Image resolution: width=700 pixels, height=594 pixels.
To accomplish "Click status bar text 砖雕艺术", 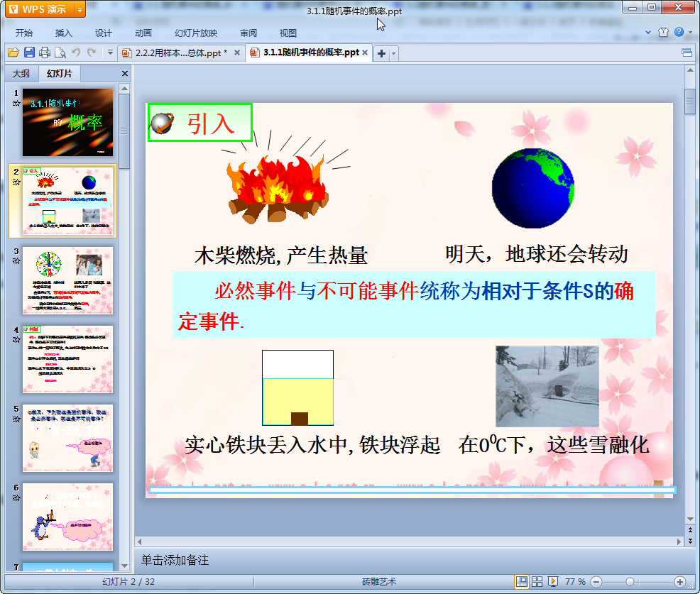I will coord(379,581).
